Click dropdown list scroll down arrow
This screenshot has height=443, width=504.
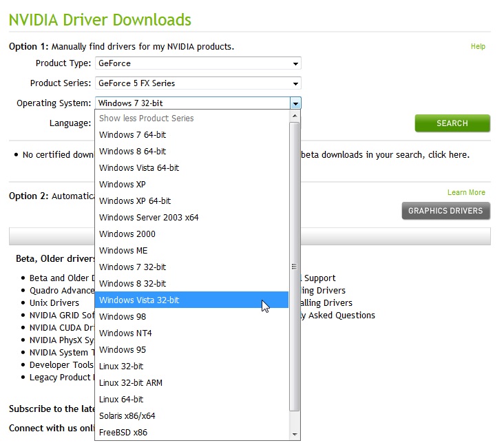click(x=295, y=435)
